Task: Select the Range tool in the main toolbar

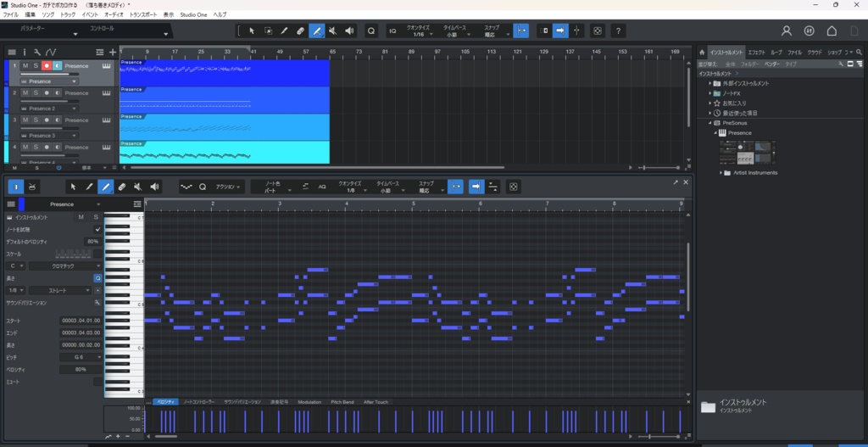Action: click(268, 31)
